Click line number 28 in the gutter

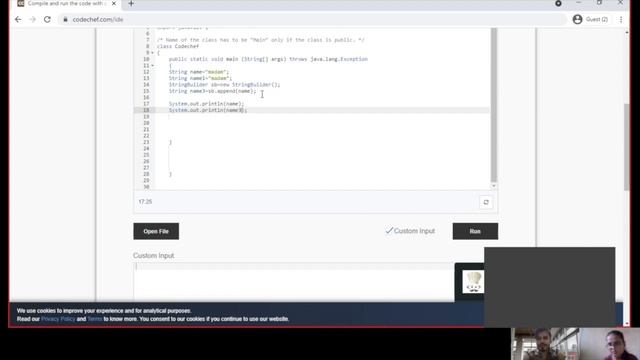(146, 174)
